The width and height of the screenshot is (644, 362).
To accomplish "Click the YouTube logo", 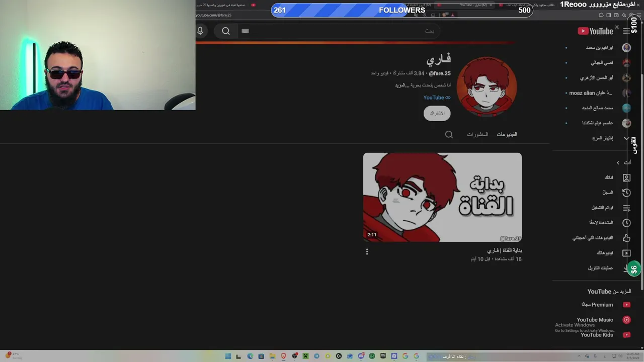I will [x=595, y=31].
